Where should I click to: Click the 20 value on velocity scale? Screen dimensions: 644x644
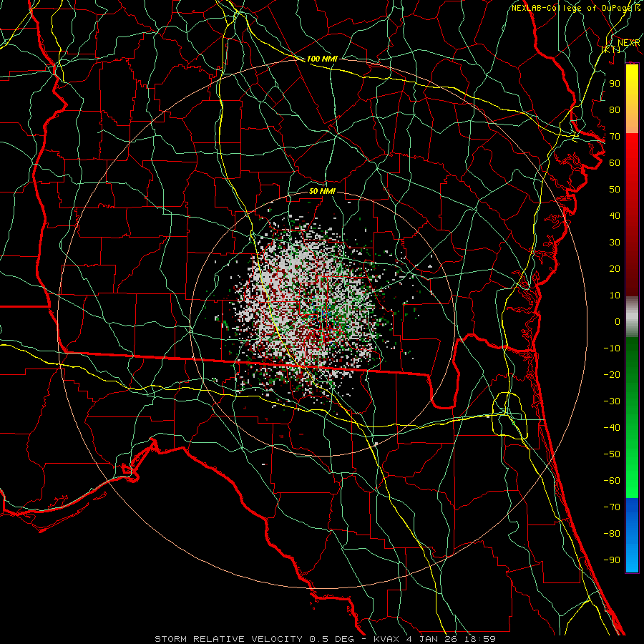(615, 268)
